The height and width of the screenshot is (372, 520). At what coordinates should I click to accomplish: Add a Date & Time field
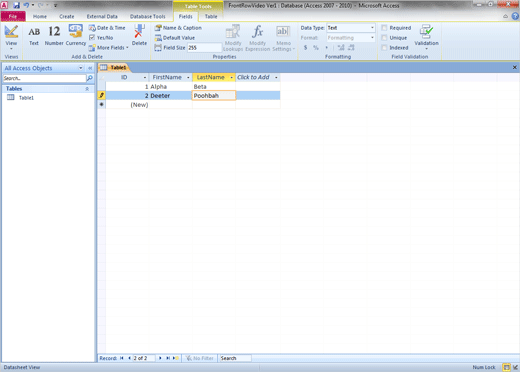click(x=107, y=28)
